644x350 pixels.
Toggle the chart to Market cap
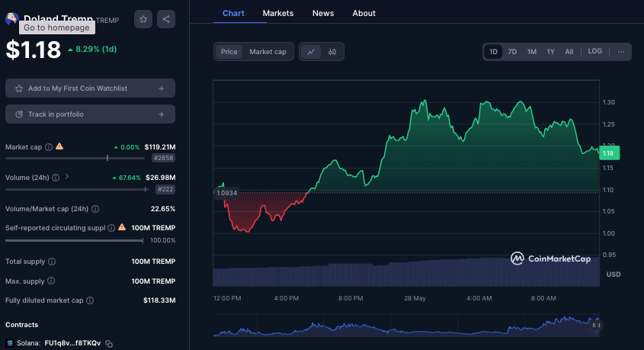[x=268, y=52]
